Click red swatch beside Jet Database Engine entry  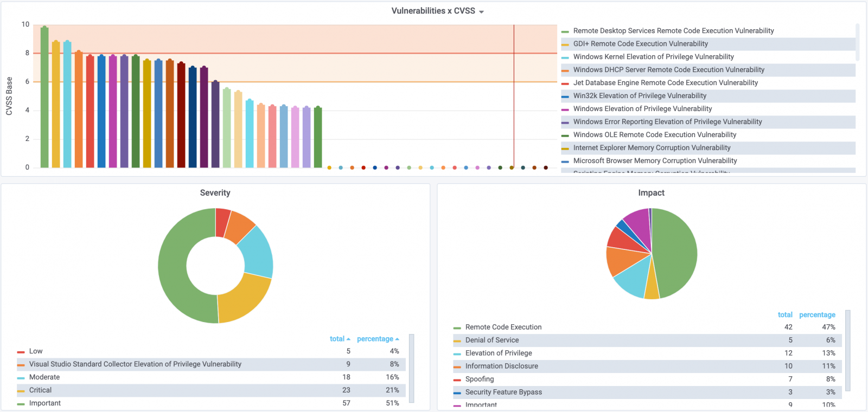point(565,83)
